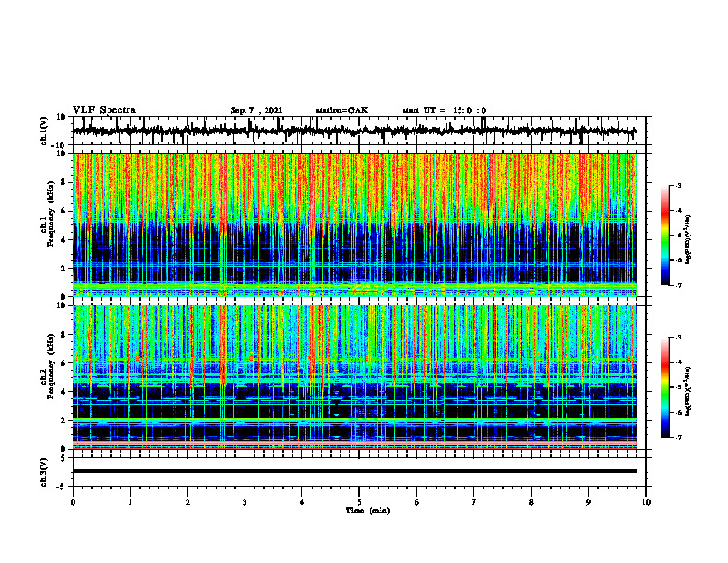Click the Time axis tick label "9"
Screen dimensions: 728x563
click(x=588, y=502)
